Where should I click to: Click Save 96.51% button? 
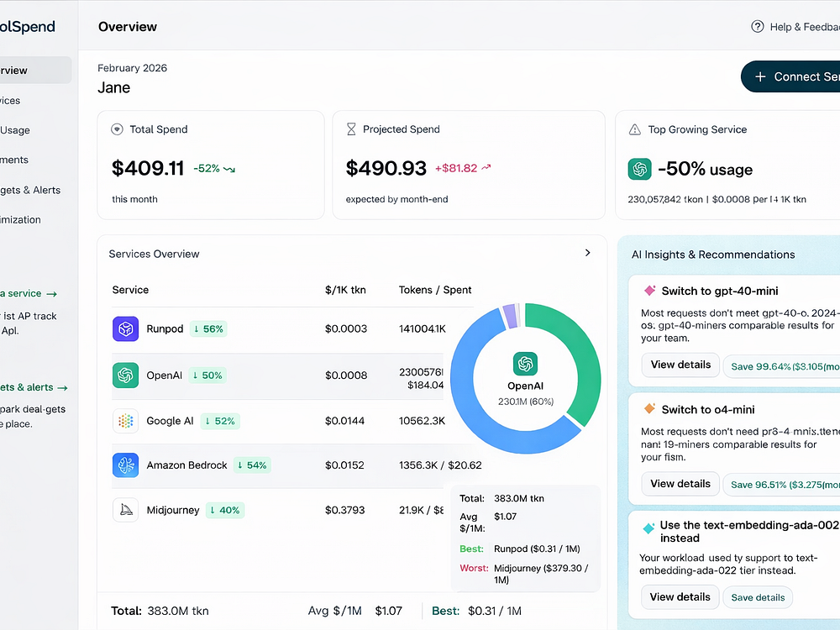[781, 485]
